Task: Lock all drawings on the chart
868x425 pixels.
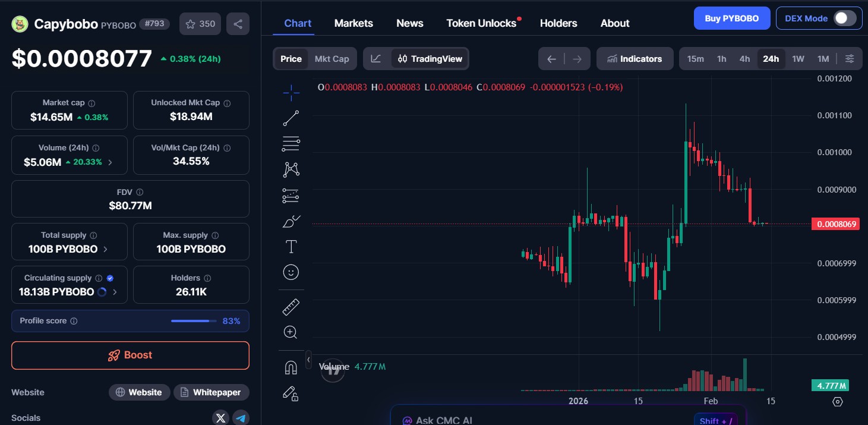Action: point(291,393)
